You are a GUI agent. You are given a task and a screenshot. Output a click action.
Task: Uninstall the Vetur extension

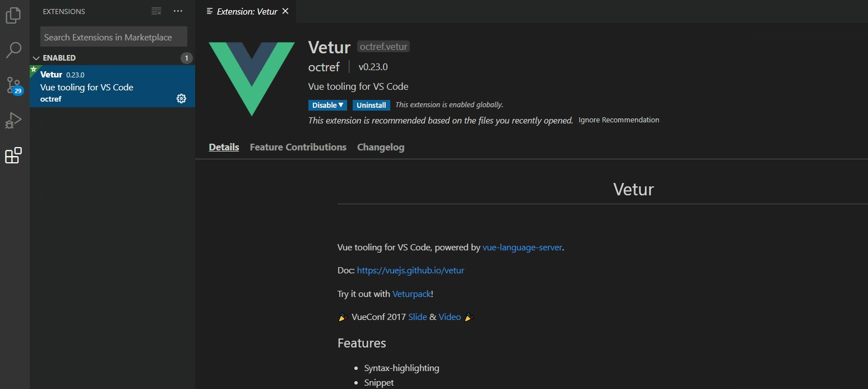[371, 105]
